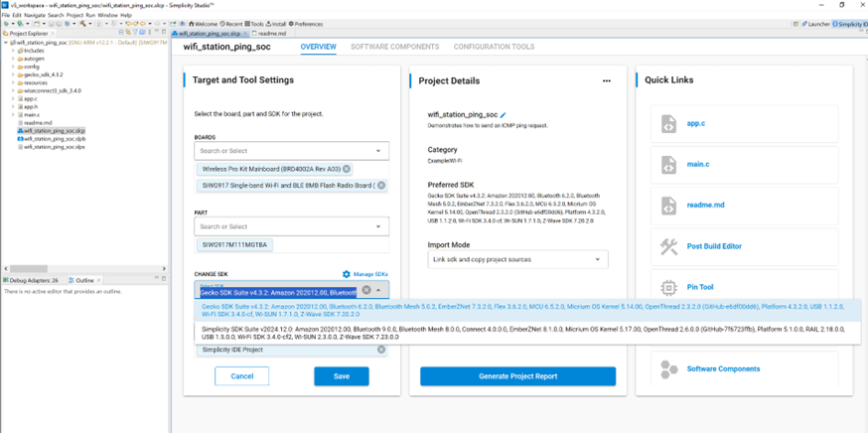The width and height of the screenshot is (868, 433).
Task: Switch to the Launcher perspective
Action: pyautogui.click(x=814, y=25)
